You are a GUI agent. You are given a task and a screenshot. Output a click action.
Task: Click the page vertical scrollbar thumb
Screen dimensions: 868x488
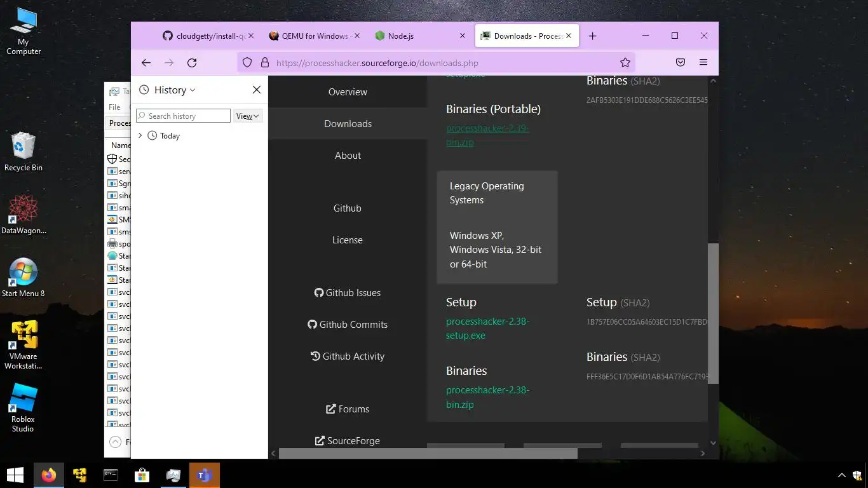713,313
